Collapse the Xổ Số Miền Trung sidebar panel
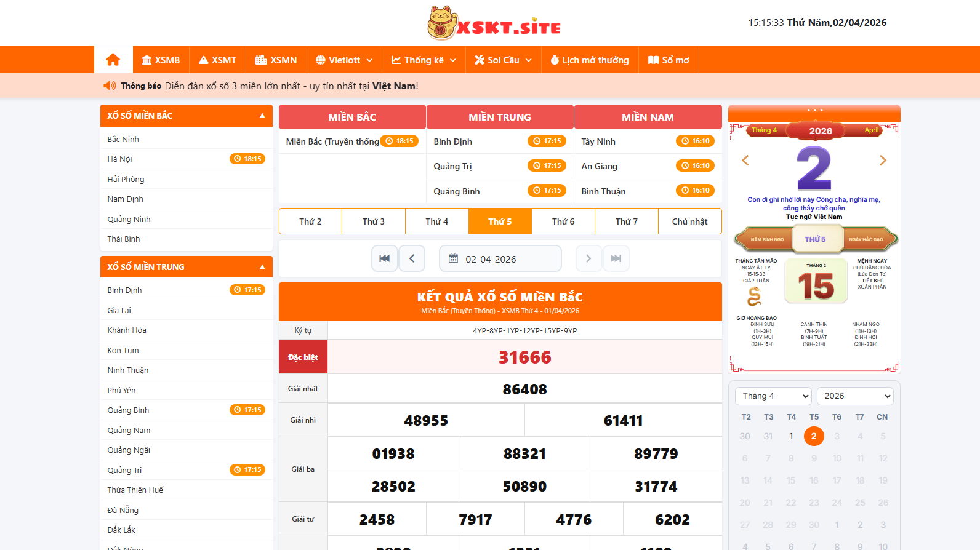The width and height of the screenshot is (980, 550). (x=262, y=267)
